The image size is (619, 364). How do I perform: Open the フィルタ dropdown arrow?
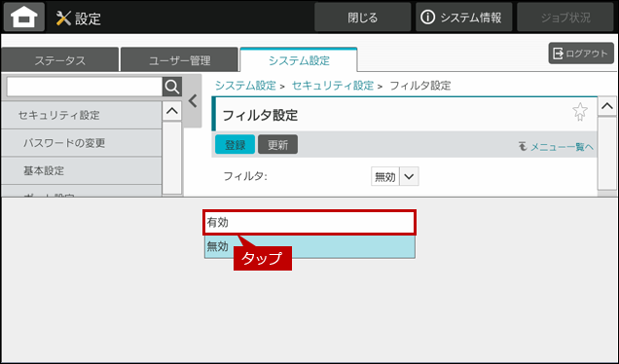[x=410, y=176]
